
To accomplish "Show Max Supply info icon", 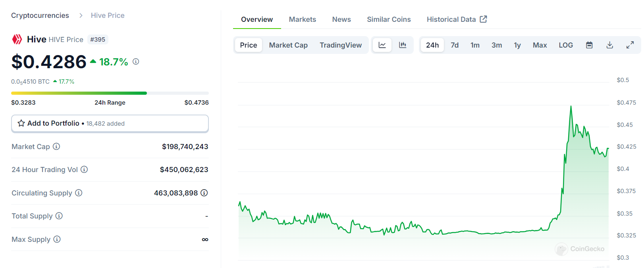I will click(x=57, y=239).
